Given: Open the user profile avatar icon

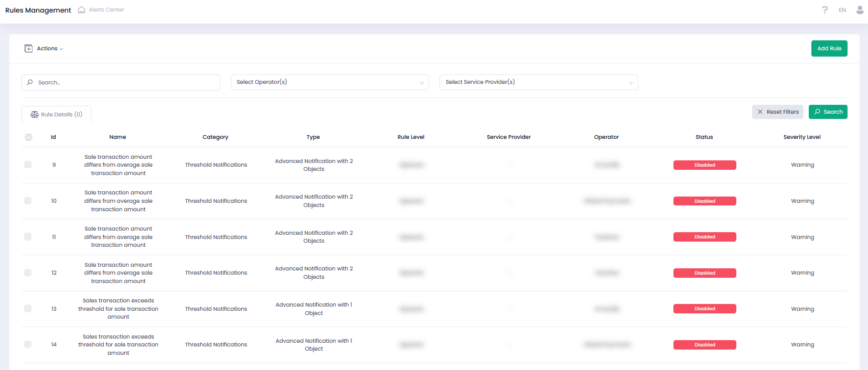Looking at the screenshot, I should pyautogui.click(x=860, y=10).
